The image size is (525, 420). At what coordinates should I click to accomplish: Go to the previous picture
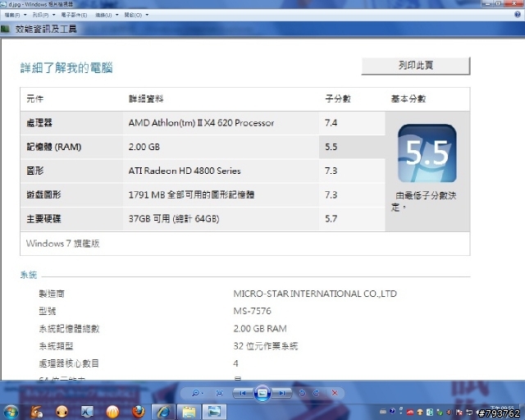click(243, 393)
